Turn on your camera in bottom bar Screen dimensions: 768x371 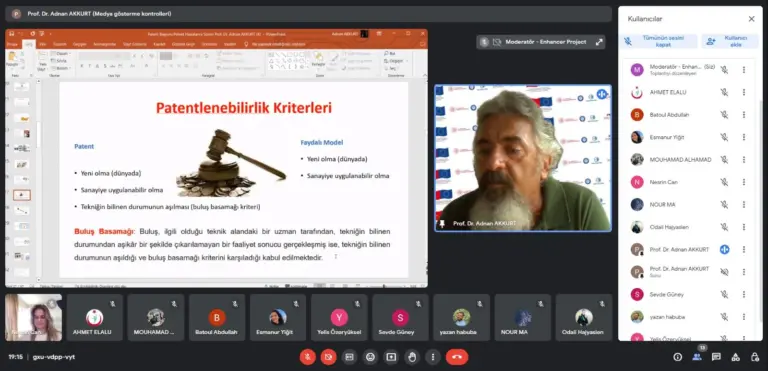click(328, 357)
